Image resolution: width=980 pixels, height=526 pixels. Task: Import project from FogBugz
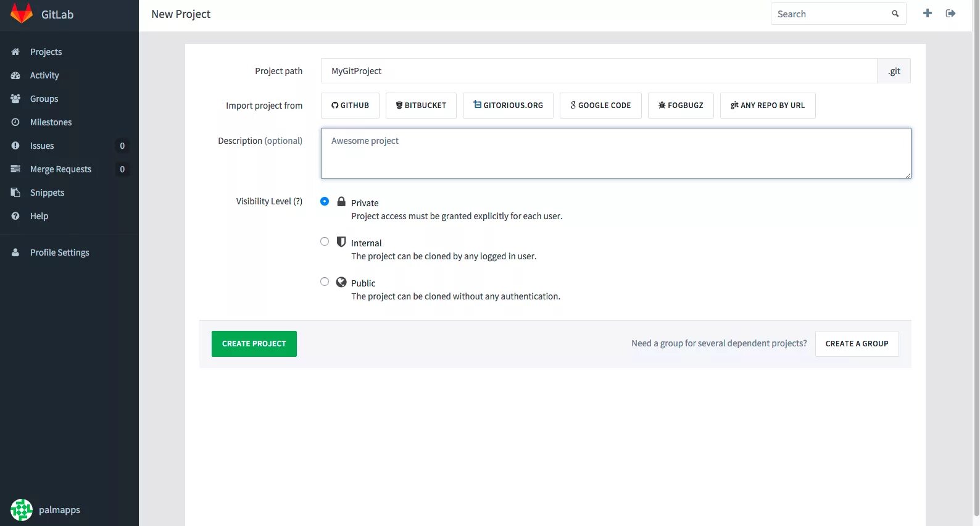tap(681, 106)
